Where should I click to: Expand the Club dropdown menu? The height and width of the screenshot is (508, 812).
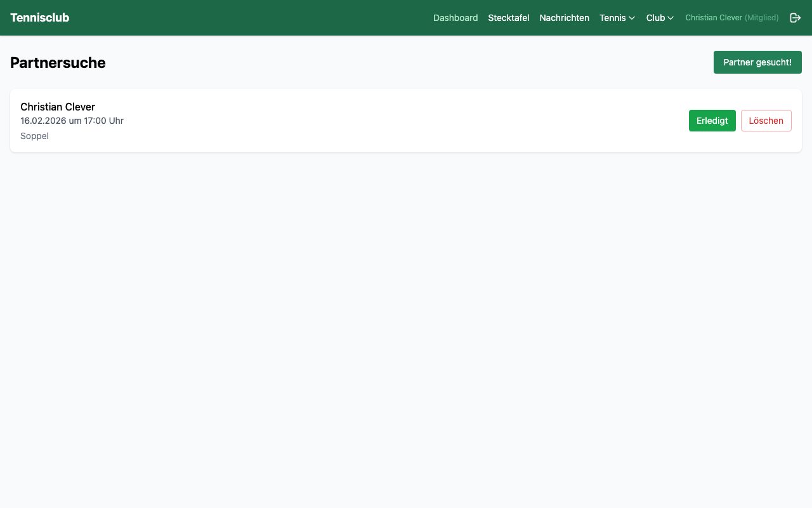[659, 18]
